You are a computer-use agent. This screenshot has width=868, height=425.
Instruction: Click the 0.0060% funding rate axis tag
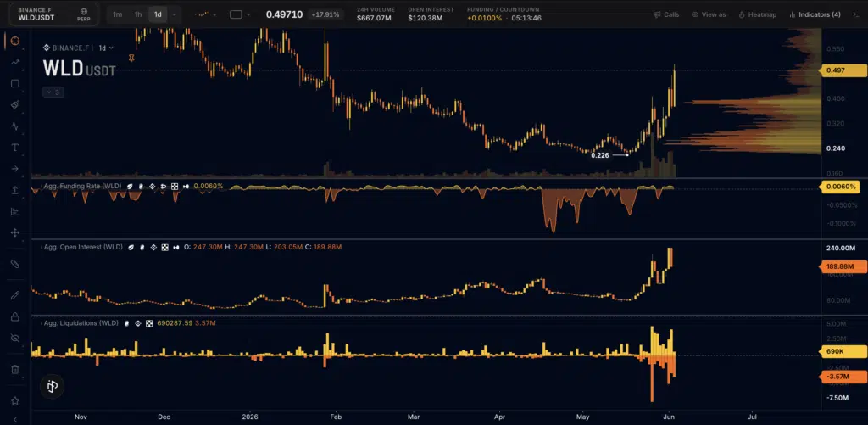click(838, 187)
